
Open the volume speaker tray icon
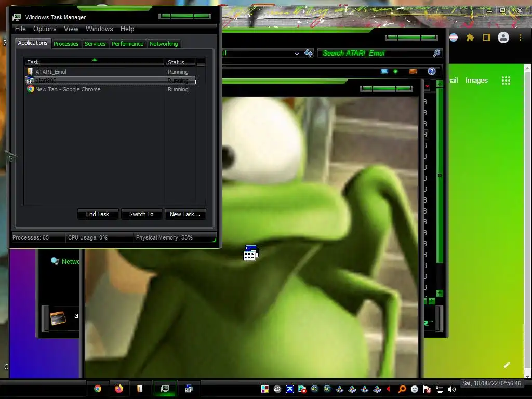pos(452,389)
